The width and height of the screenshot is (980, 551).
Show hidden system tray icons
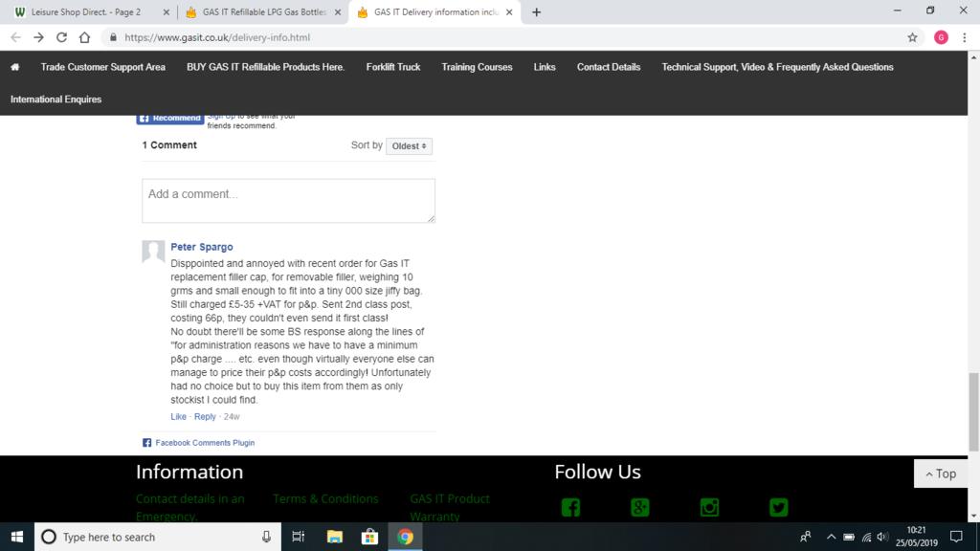pos(830,537)
